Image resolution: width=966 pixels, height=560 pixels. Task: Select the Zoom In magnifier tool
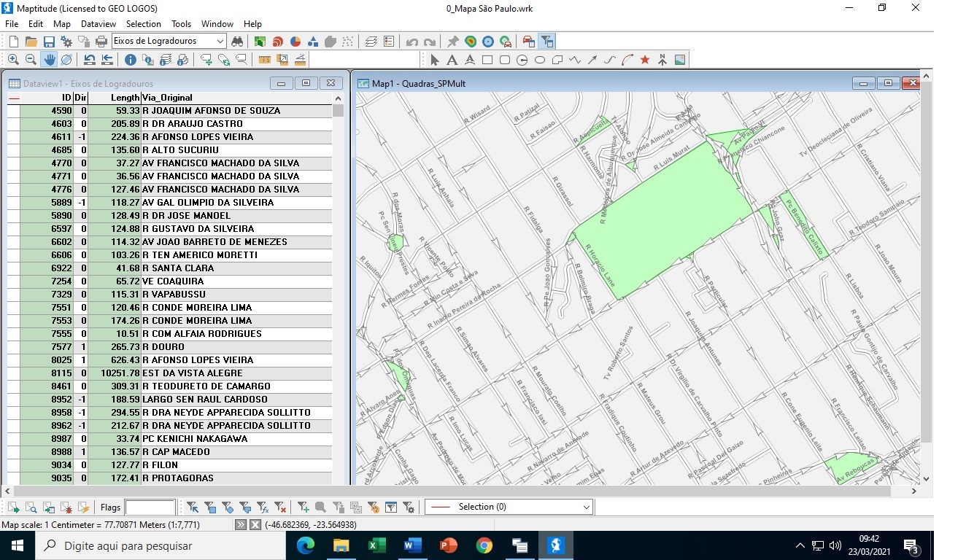coord(14,60)
